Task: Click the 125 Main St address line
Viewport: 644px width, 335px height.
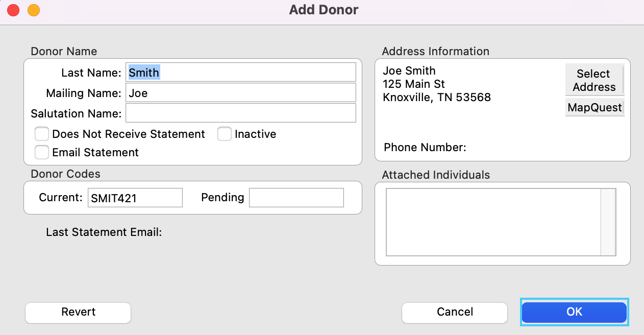Action: (414, 84)
